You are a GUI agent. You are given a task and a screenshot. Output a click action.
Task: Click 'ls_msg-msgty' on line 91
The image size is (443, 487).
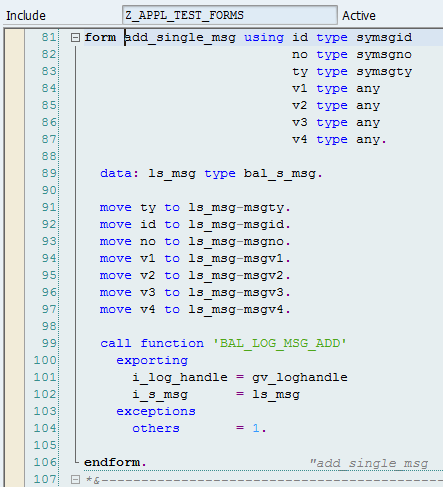point(236,208)
